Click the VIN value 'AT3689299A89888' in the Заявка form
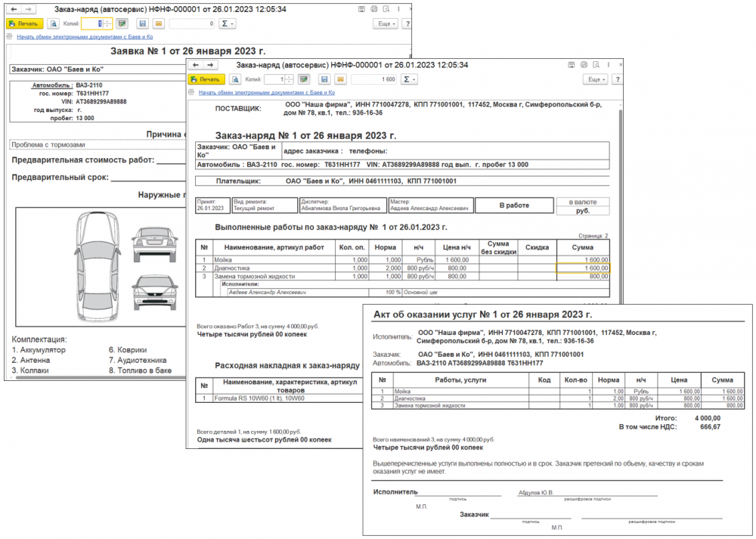Viewport: 756px width, 539px height. point(101,102)
